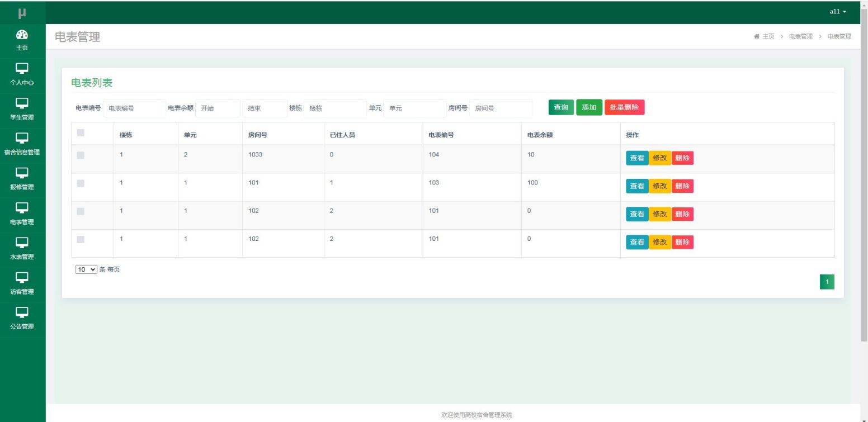Delete the meter 104 row
Image resolution: width=868 pixels, height=422 pixels.
[x=682, y=158]
